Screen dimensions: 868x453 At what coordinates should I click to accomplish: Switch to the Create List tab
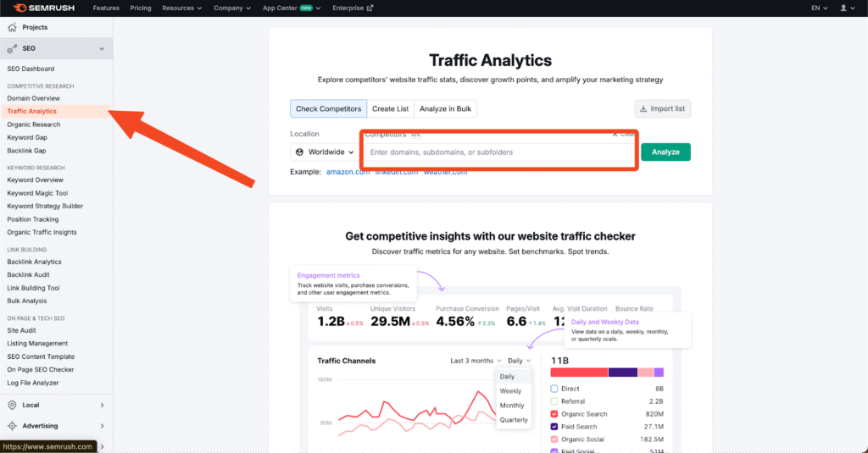(390, 108)
